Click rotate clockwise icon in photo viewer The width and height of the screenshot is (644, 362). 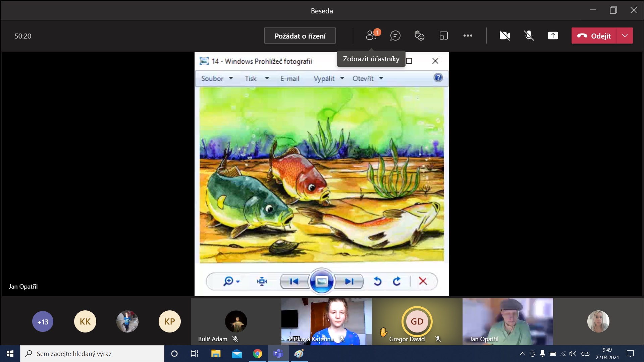397,281
